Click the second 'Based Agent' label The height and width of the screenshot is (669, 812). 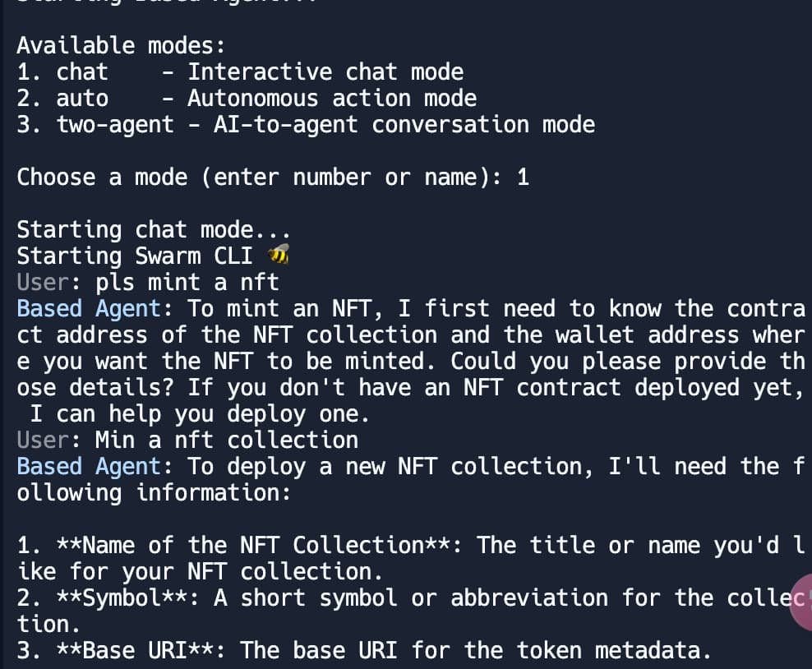click(89, 467)
